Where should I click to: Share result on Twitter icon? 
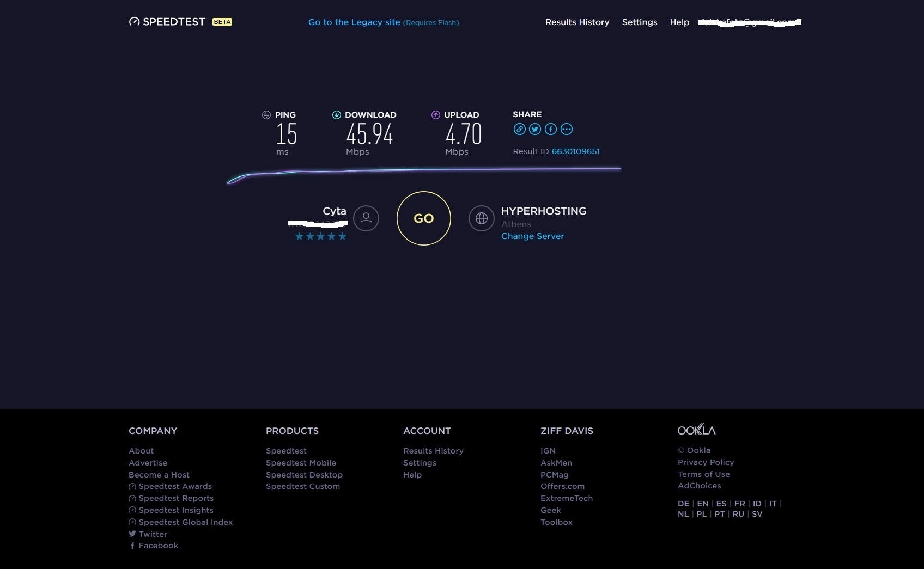[535, 129]
